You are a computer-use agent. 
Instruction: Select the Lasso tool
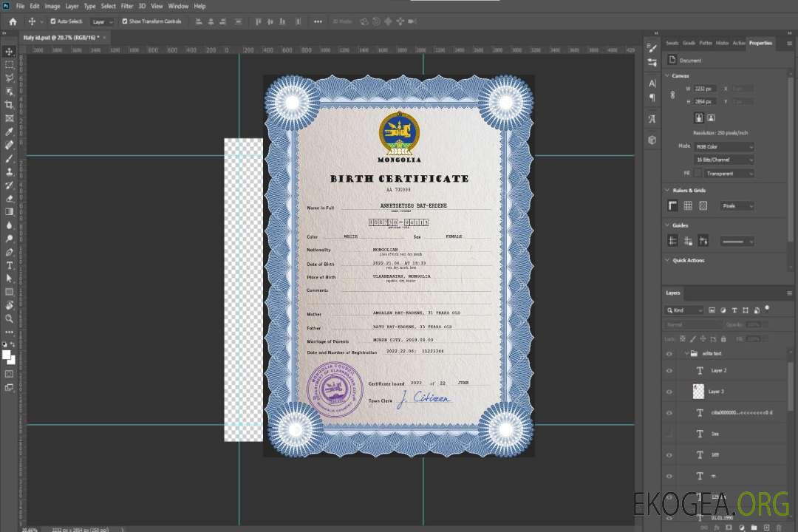coord(9,78)
